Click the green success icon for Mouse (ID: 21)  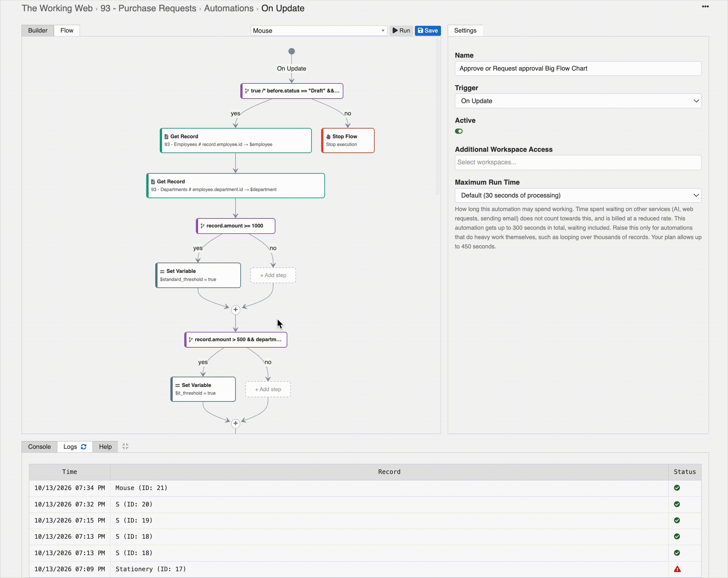click(677, 487)
